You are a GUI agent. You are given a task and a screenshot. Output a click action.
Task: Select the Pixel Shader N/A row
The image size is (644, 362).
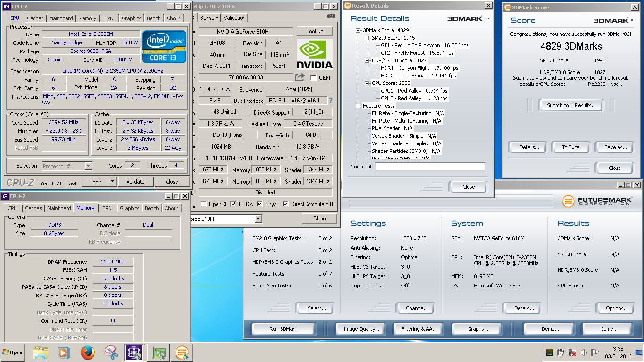pyautogui.click(x=392, y=128)
